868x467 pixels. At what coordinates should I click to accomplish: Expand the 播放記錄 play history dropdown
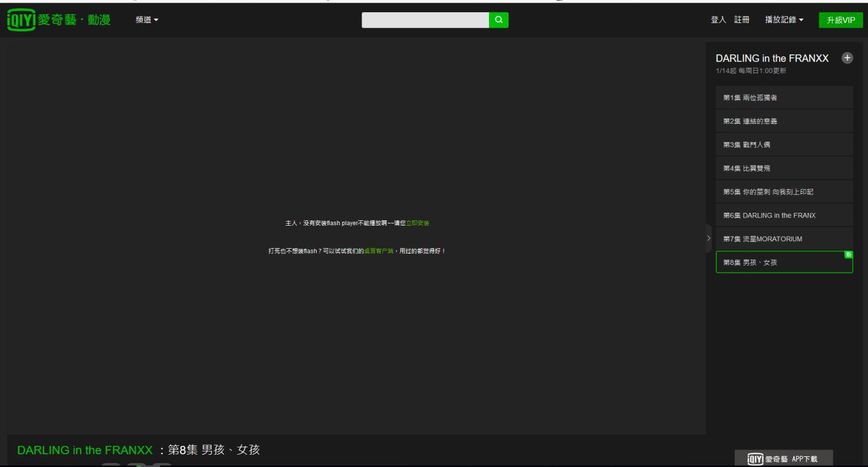click(784, 20)
